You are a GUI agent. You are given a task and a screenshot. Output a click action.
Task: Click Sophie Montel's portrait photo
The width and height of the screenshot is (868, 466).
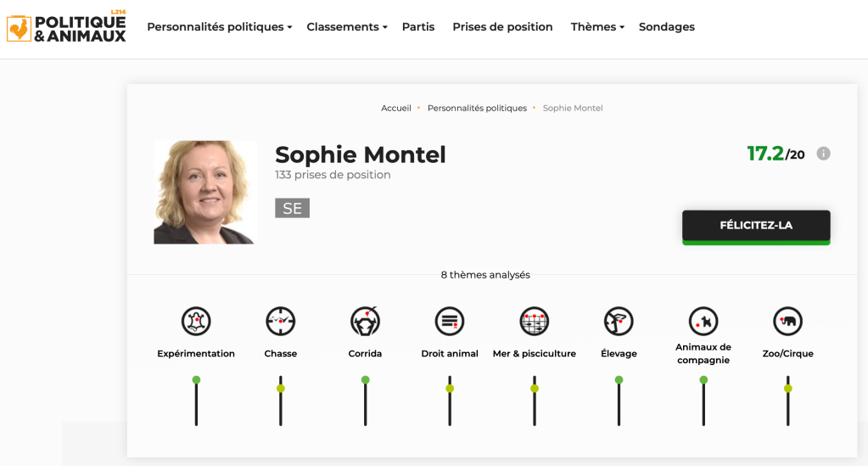205,193
